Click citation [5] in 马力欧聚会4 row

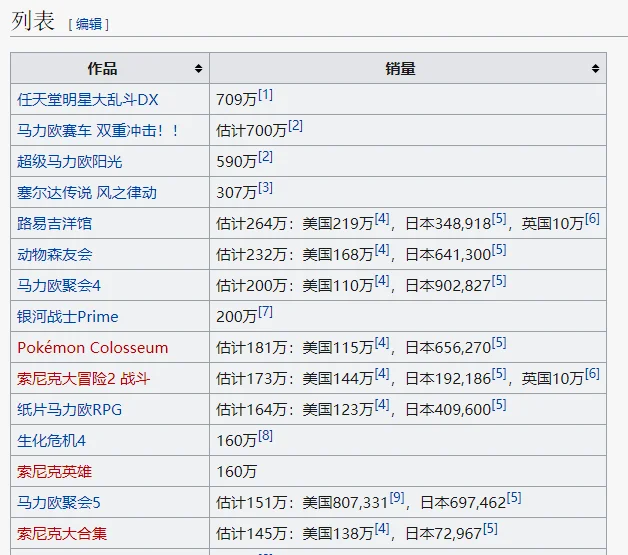pyautogui.click(x=499, y=281)
